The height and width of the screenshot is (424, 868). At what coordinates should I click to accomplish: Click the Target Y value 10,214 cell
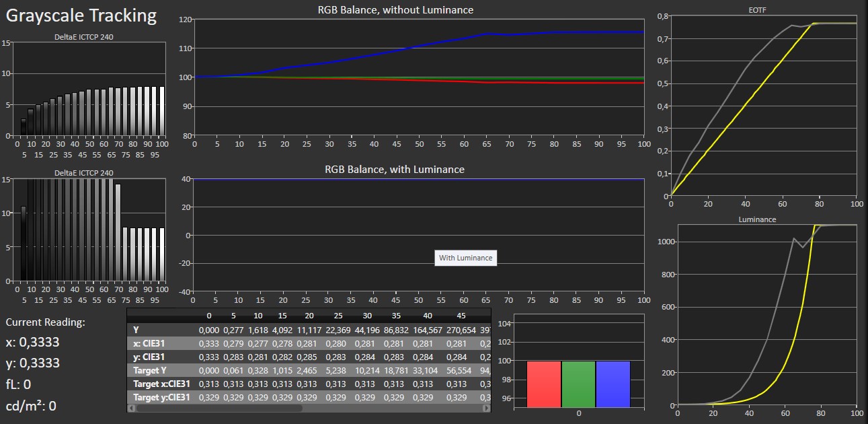click(368, 370)
